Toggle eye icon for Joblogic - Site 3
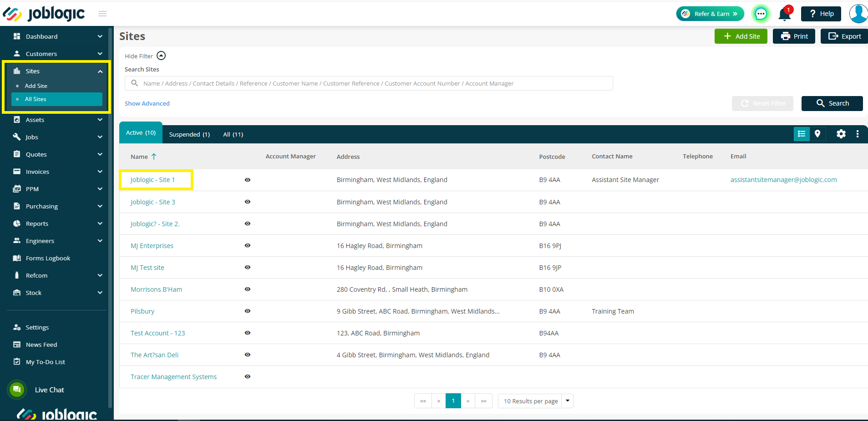This screenshot has height=421, width=868. 248,202
